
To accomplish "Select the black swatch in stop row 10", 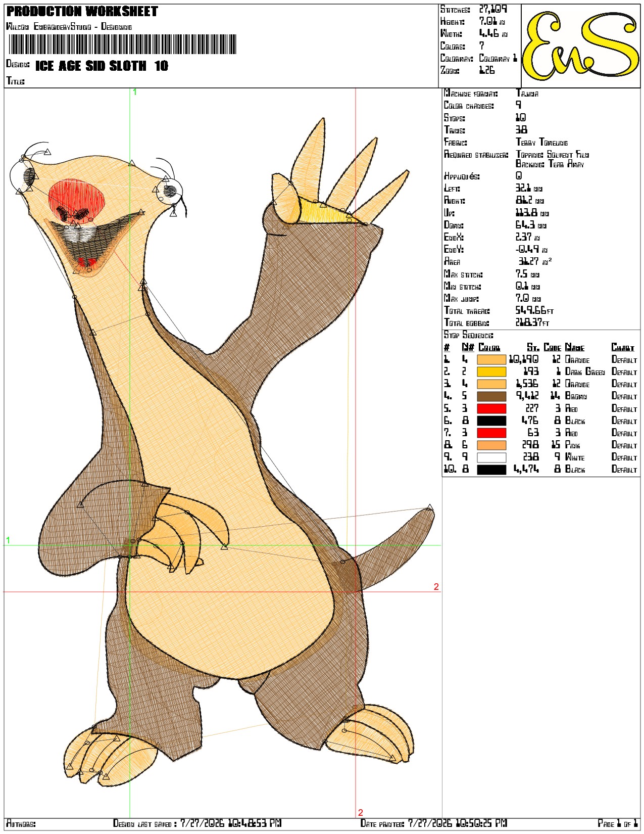I will (x=491, y=470).
